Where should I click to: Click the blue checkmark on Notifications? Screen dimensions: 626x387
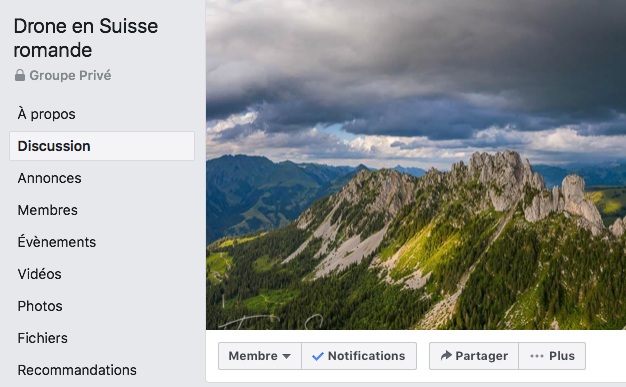pyautogui.click(x=318, y=356)
